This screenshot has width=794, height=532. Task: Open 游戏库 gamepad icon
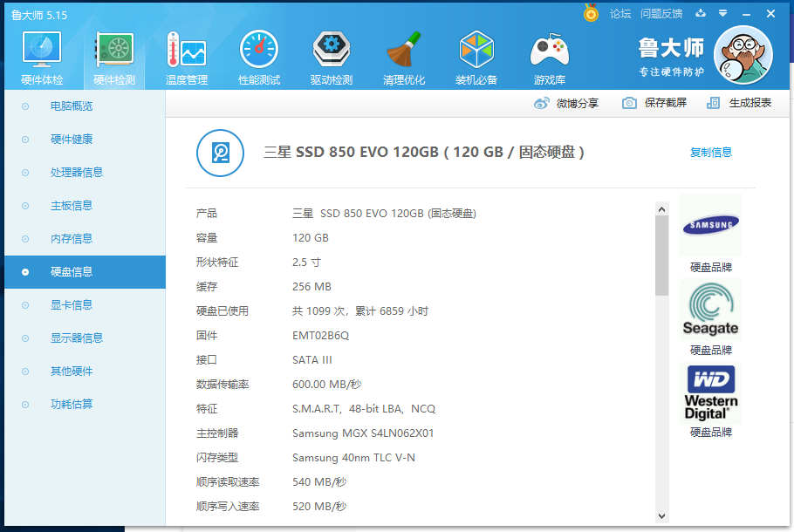click(x=550, y=50)
